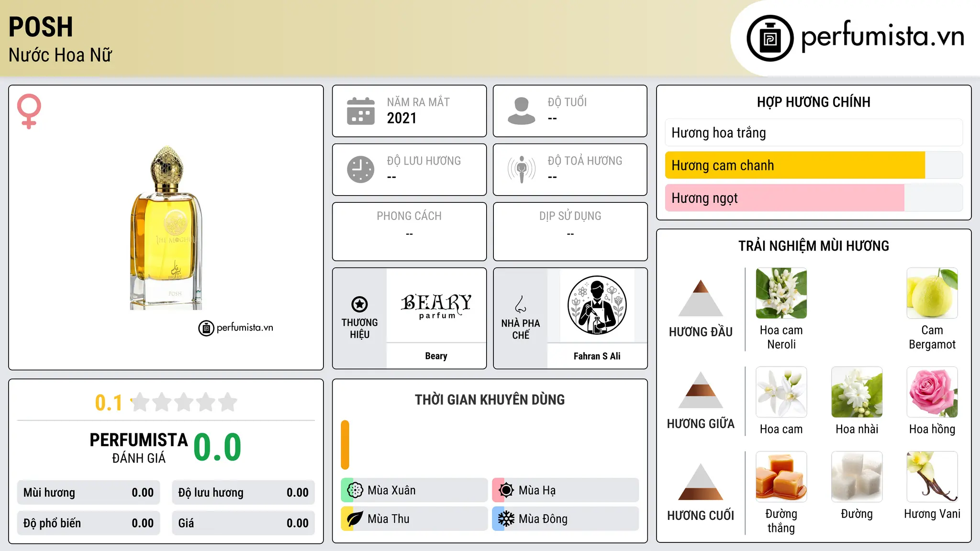Click the clock icon beside Độ lưu hương
This screenshot has height=551, width=980.
pyautogui.click(x=361, y=169)
